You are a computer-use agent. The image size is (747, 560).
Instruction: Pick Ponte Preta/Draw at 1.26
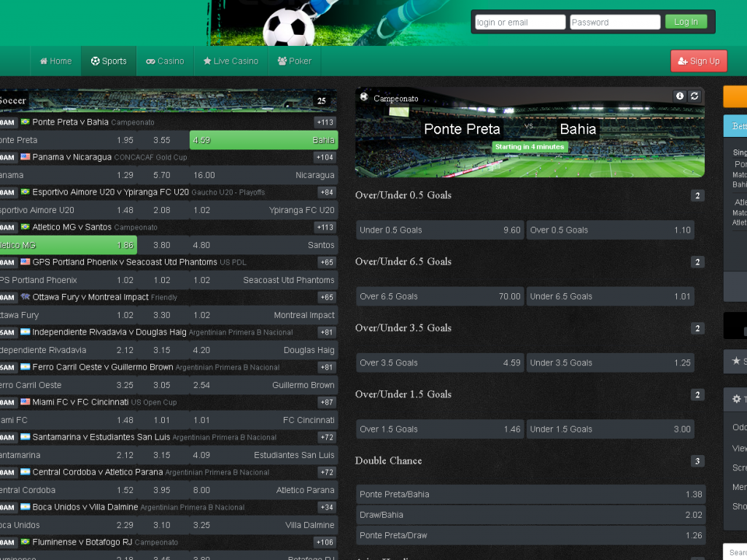(531, 535)
